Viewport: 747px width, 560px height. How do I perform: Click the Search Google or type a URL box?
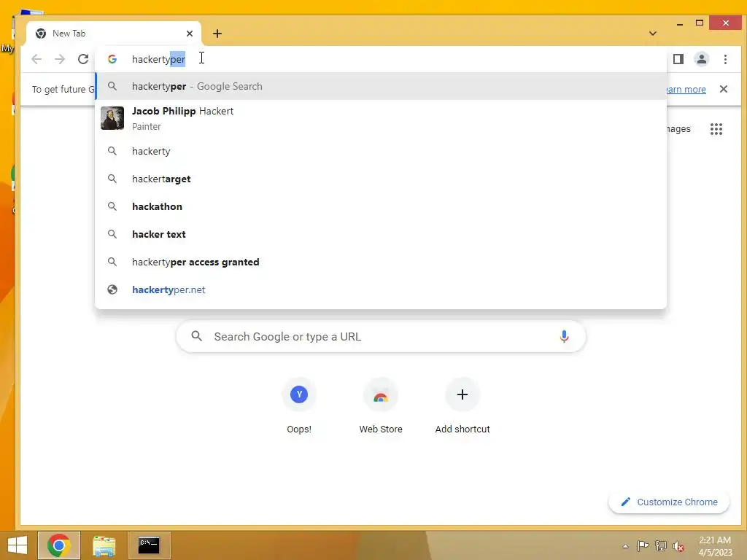coord(381,337)
